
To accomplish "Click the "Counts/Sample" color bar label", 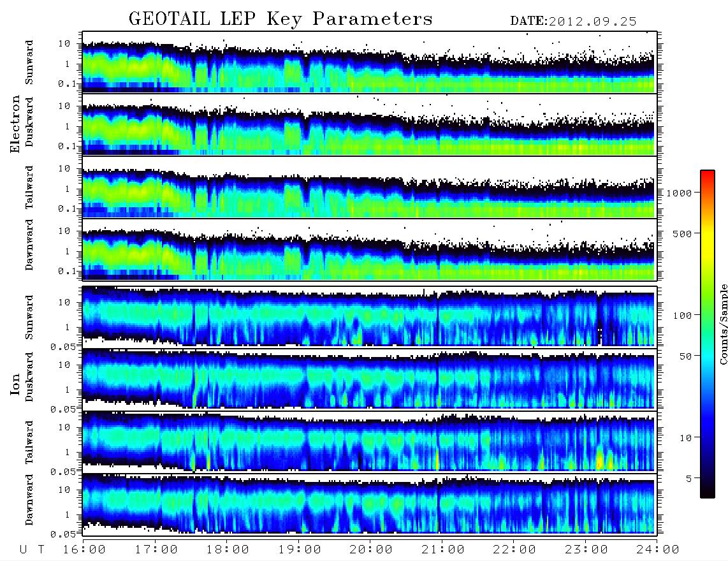I will [723, 324].
